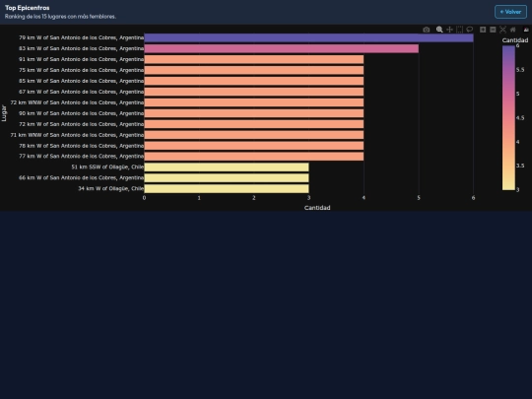Click the purple bar for 79 km W
The width and height of the screenshot is (532, 399).
click(x=308, y=38)
